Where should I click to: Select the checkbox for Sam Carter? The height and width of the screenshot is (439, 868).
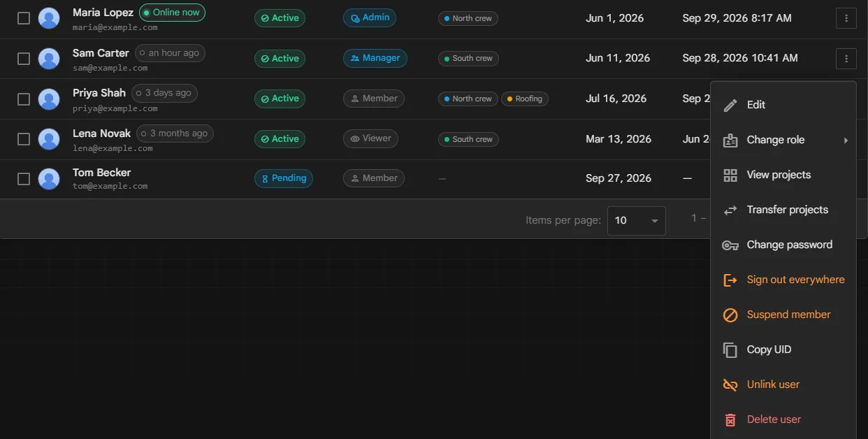coord(24,59)
